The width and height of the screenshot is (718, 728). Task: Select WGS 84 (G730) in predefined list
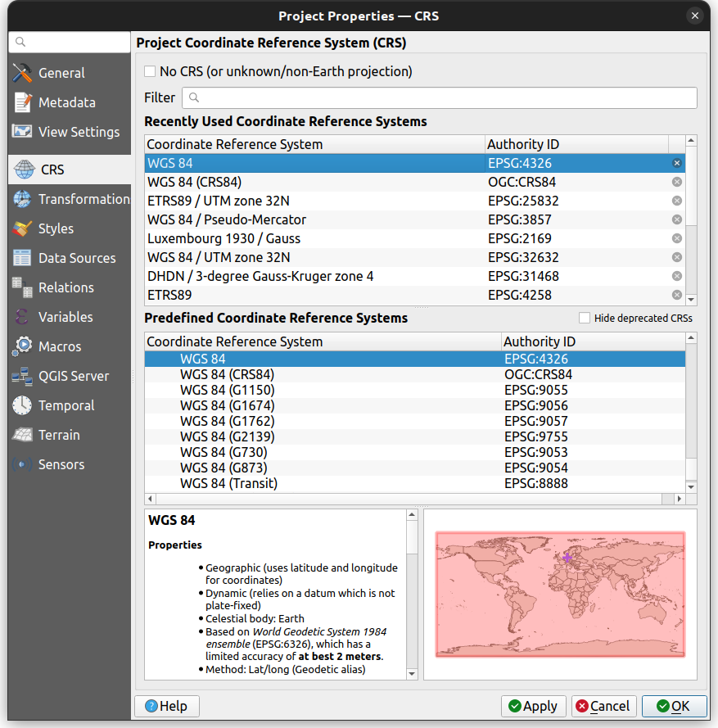414,452
